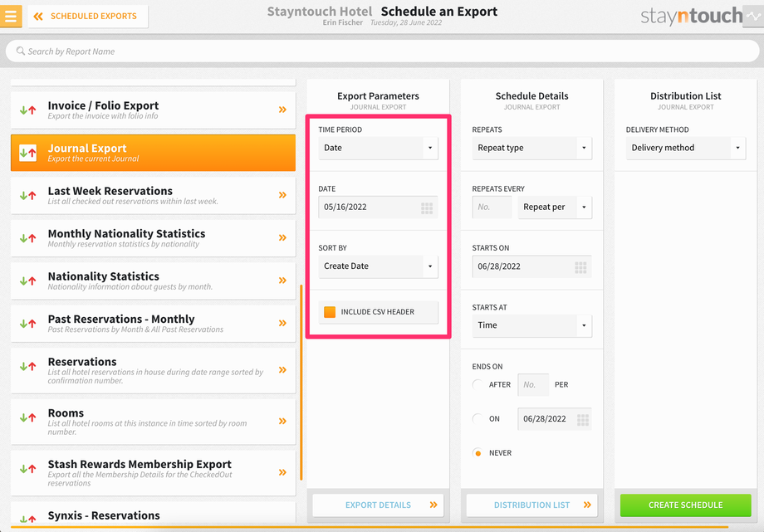764x532 pixels.
Task: Click Invoice / Folio Export arrows icon
Action: tap(27, 110)
